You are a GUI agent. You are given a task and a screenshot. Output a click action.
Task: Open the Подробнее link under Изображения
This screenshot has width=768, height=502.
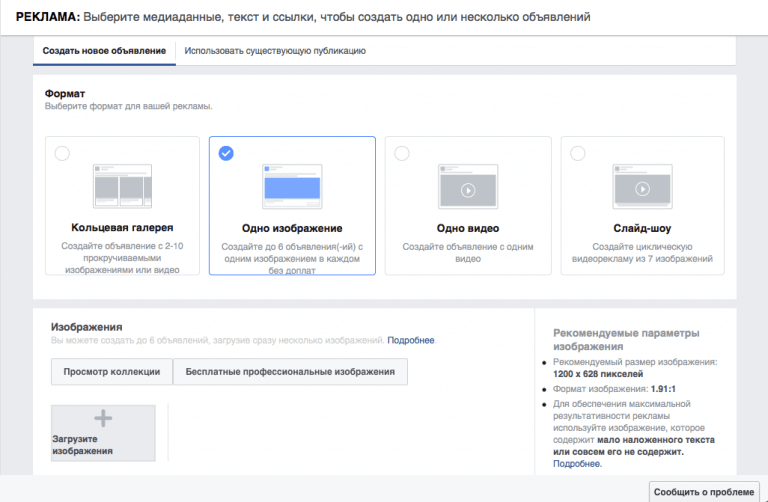click(410, 340)
